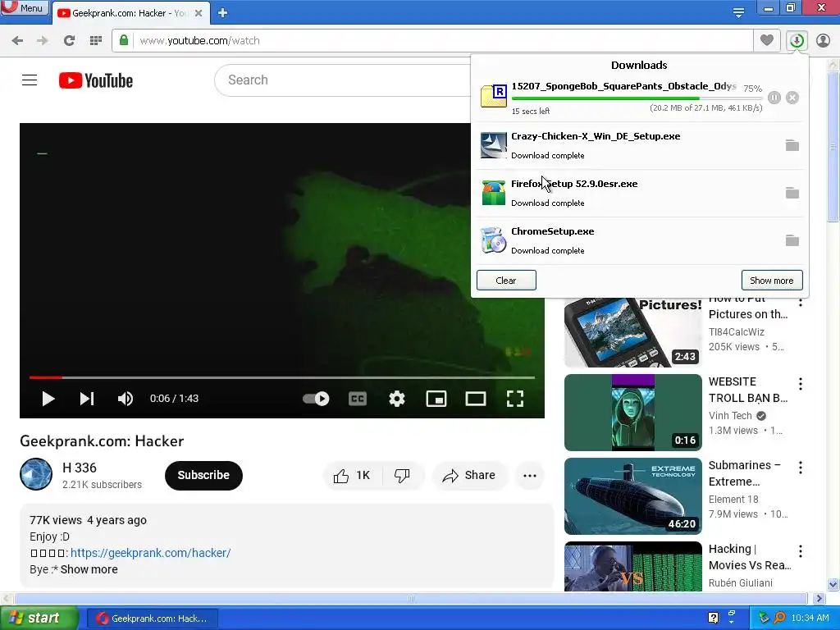This screenshot has width=840, height=630.
Task: Open options for Hacking Movies Vs video
Action: click(x=801, y=550)
